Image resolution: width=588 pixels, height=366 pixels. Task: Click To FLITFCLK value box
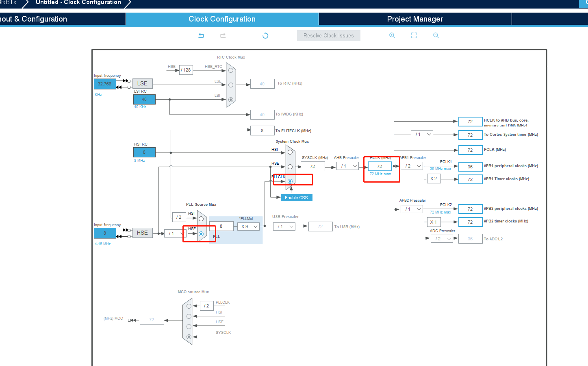(x=263, y=131)
